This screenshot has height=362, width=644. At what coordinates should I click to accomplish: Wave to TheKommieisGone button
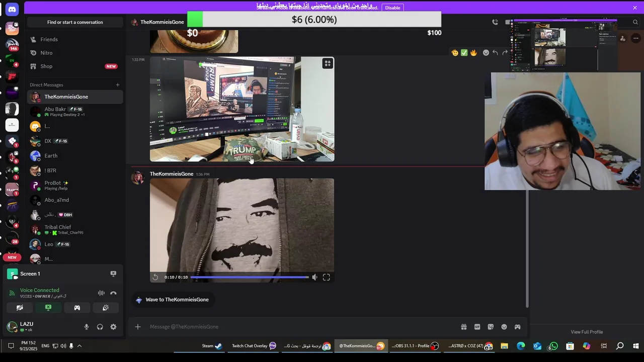coord(172,300)
